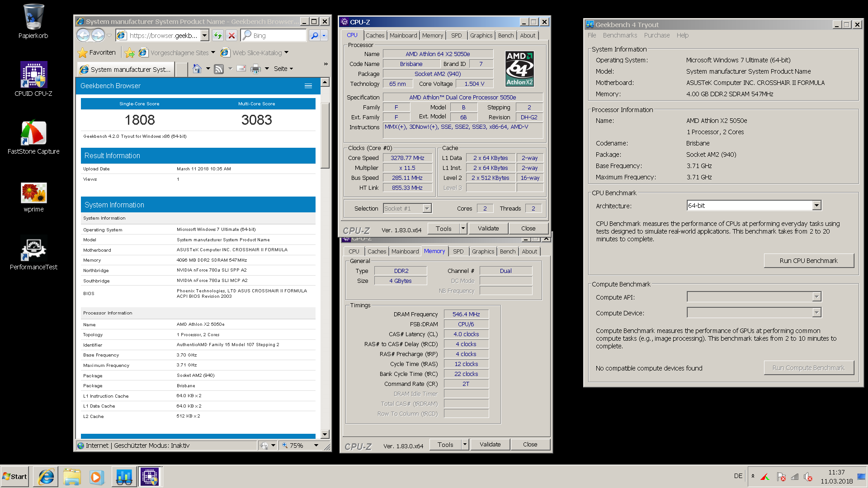Viewport: 868px width, 488px height.
Task: Click Validate in upper CPU-Z window
Action: tap(488, 229)
